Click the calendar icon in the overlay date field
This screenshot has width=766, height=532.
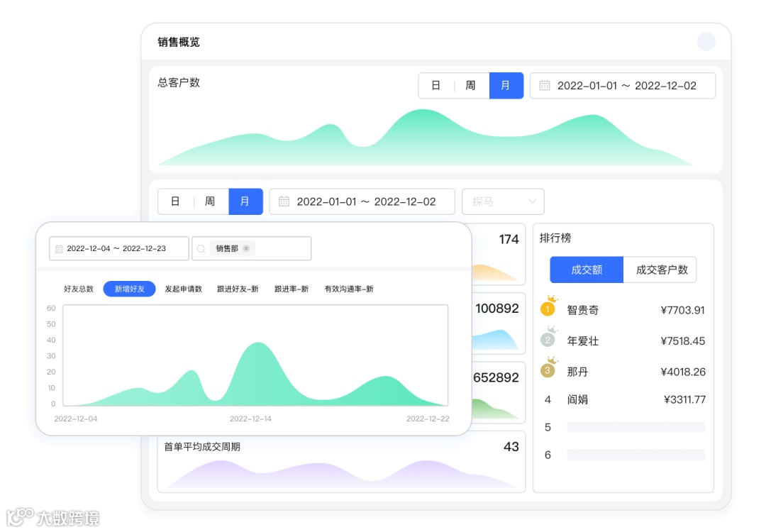point(59,248)
